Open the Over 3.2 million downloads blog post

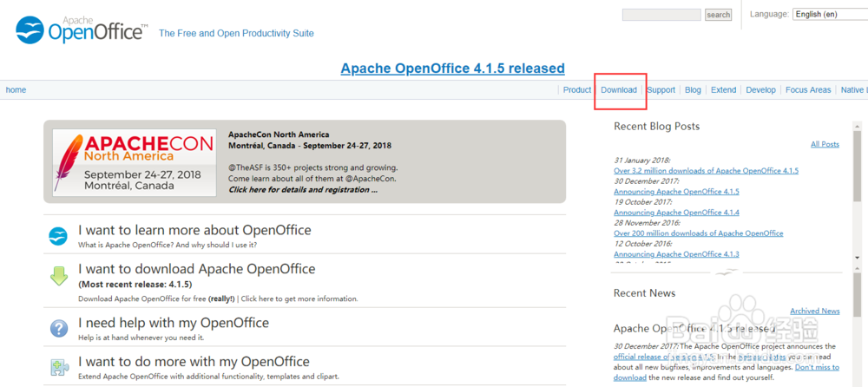click(706, 171)
